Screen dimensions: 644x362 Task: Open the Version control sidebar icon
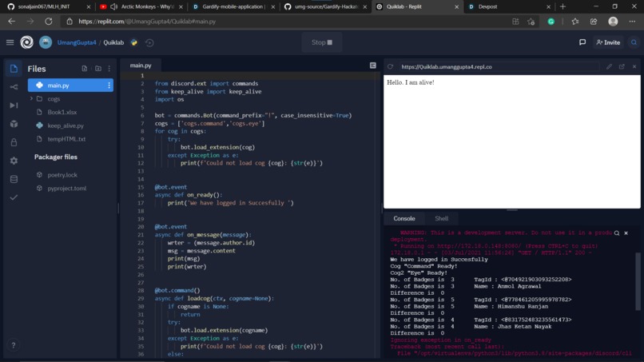point(14,86)
